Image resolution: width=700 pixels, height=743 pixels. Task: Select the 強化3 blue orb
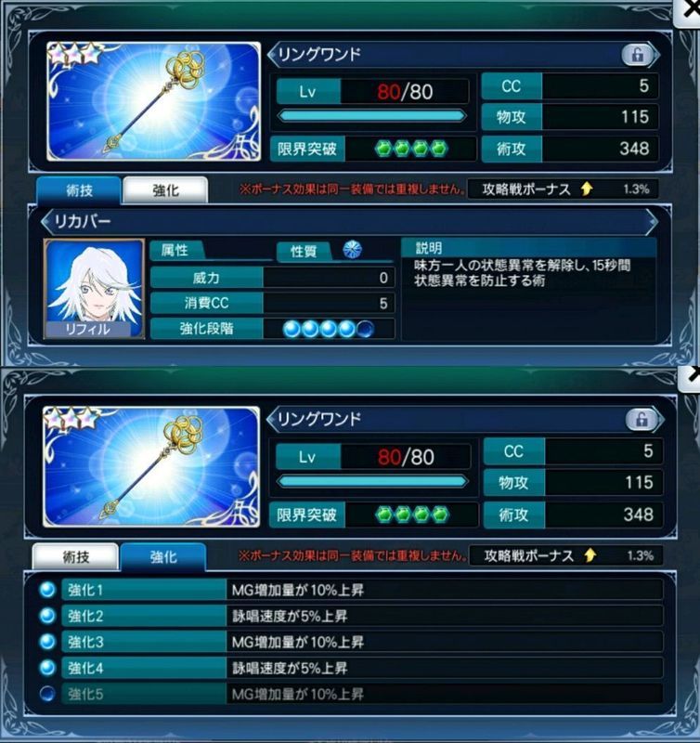click(x=47, y=642)
